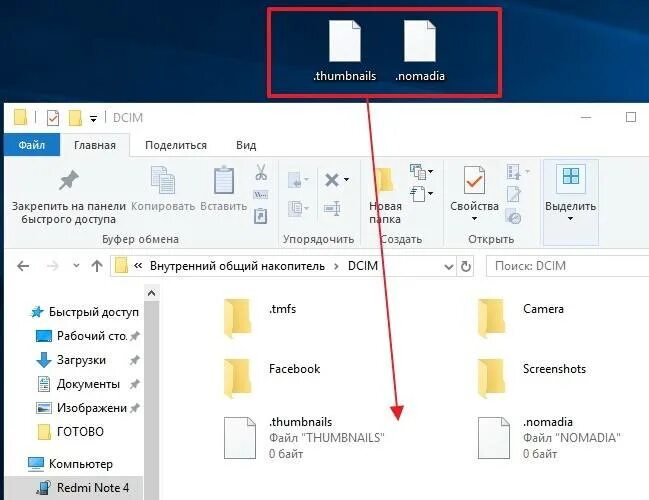Viewport: 649px width, 500px height.
Task: Click the Копировать copy icon
Action: tap(163, 180)
